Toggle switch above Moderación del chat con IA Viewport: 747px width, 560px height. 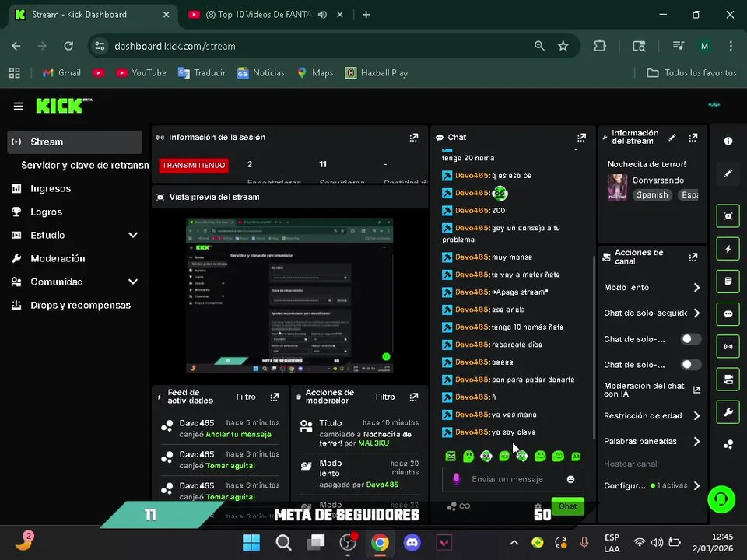690,364
